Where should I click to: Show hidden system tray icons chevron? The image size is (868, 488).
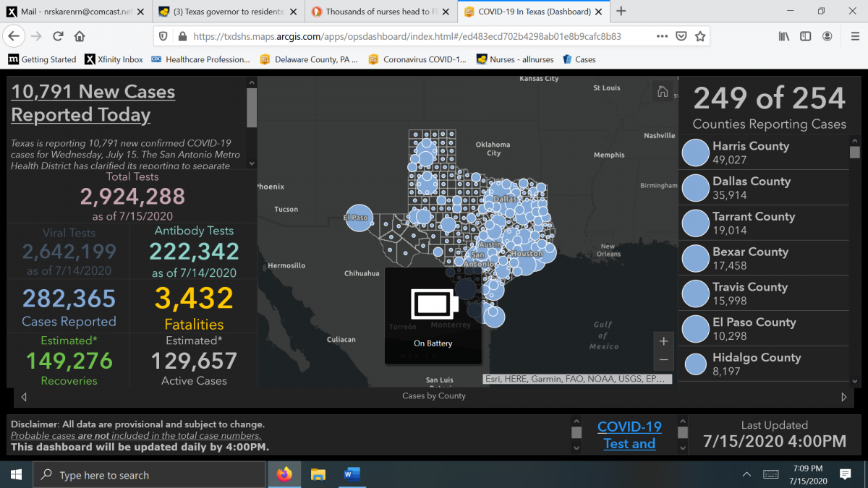[746, 474]
